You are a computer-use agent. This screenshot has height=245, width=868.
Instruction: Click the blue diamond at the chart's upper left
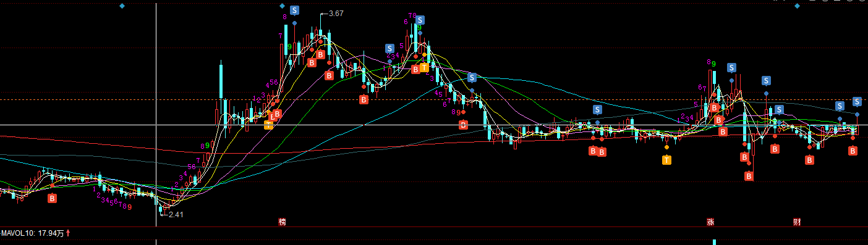point(122,6)
